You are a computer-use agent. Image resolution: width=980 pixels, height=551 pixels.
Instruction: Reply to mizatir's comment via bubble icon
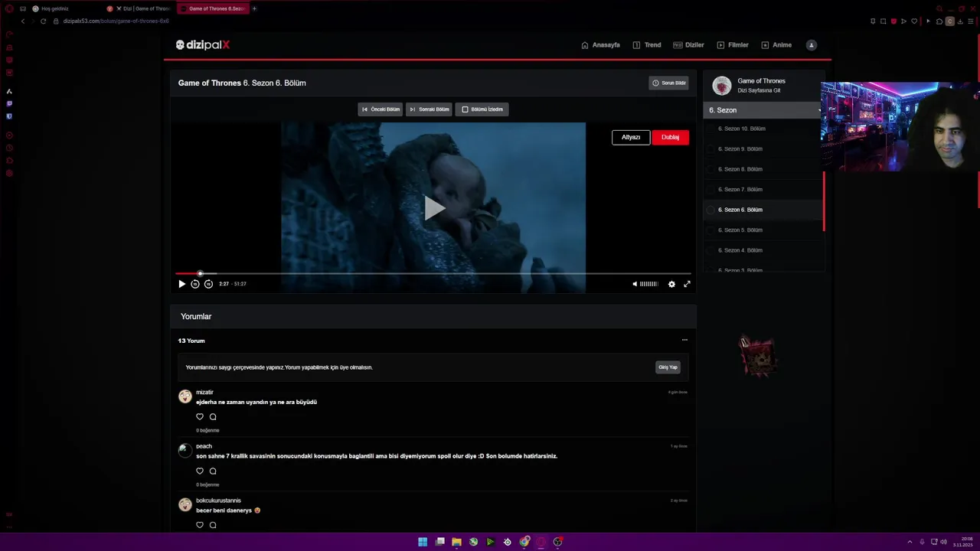click(x=213, y=417)
